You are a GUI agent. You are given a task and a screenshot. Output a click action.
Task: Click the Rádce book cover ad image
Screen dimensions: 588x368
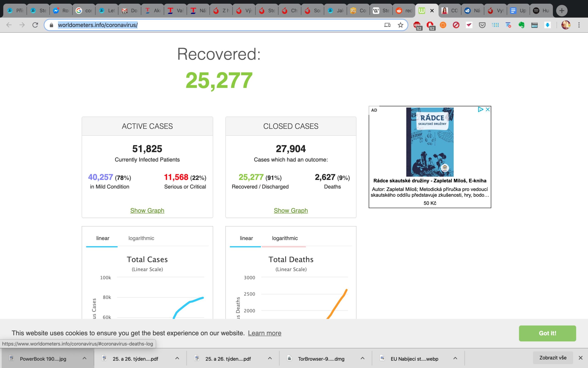[430, 142]
